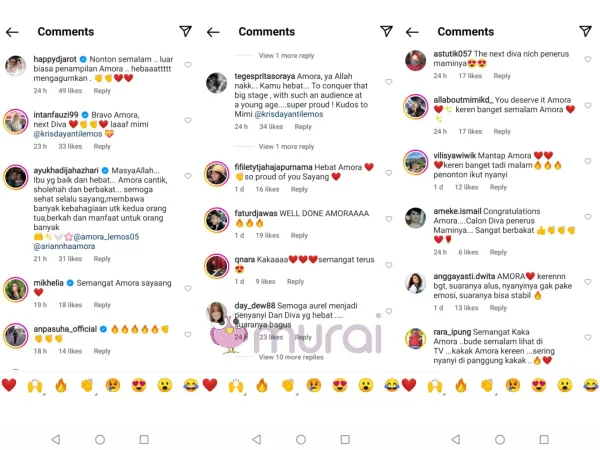Open ayukhadijahazhari's profile avatar
Viewport: 600px width, 450px height.
point(16,177)
